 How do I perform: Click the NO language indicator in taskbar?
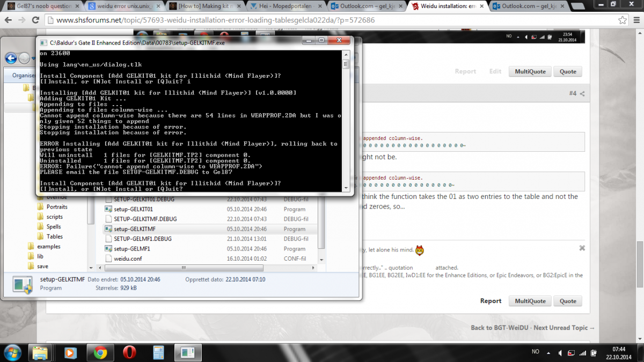tap(535, 352)
